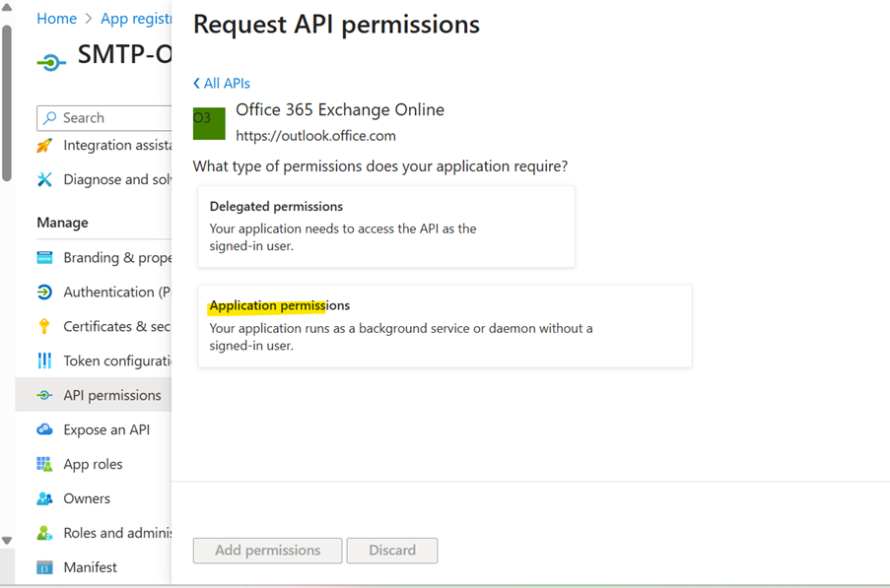Screen dimensions: 890x588
Task: Click the Add permissions button
Action: coord(267,550)
